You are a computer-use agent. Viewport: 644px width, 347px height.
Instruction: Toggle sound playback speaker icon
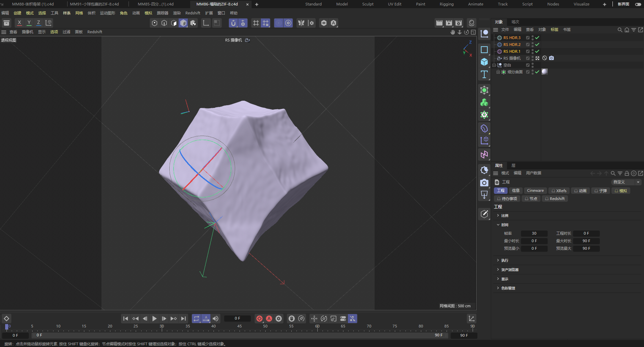[216, 319]
